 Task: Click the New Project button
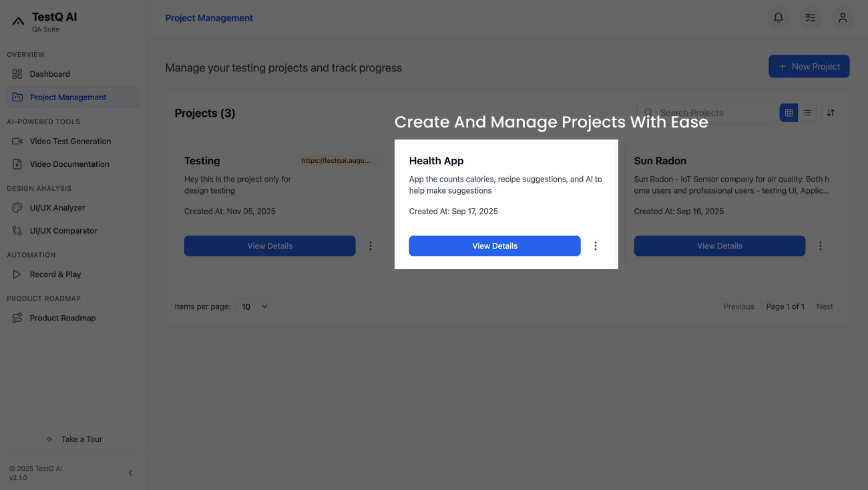(809, 66)
